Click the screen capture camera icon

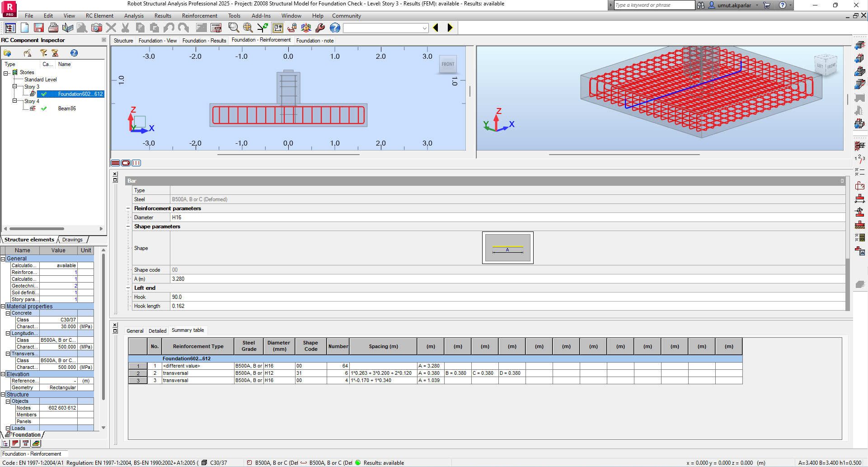coord(96,28)
